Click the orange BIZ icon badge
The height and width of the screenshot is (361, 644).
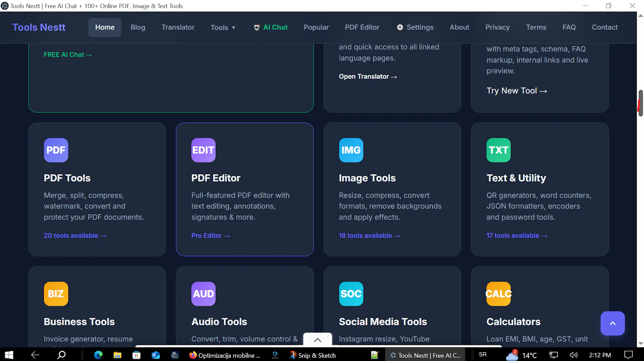tap(56, 294)
